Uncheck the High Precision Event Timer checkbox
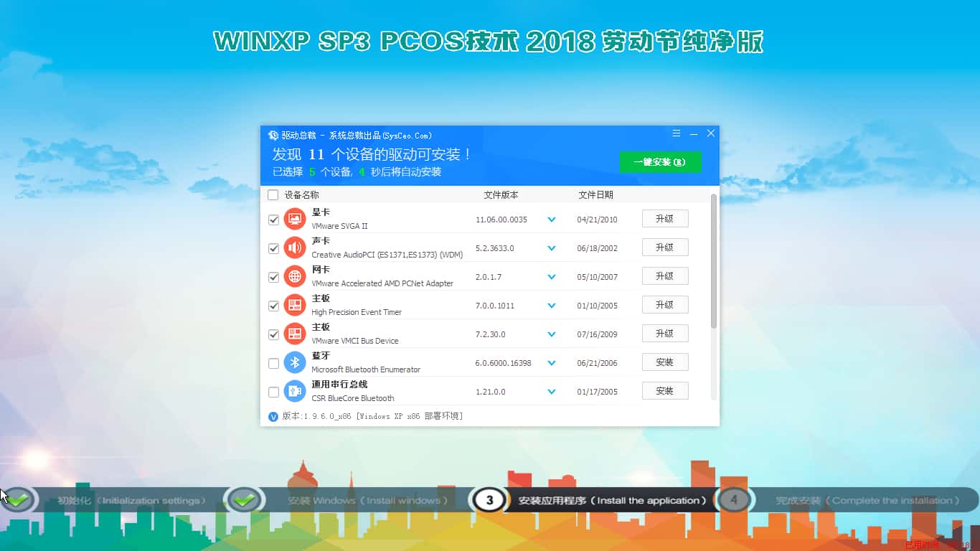This screenshot has height=551, width=980. point(273,306)
